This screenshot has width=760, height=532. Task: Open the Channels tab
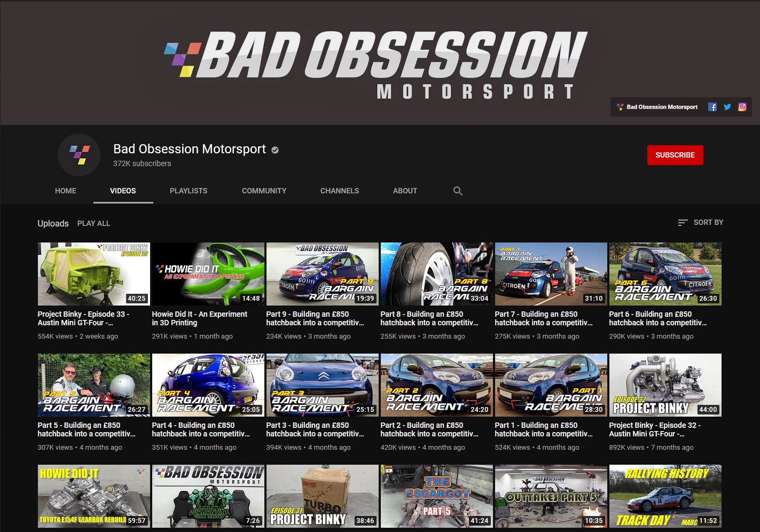(x=340, y=191)
